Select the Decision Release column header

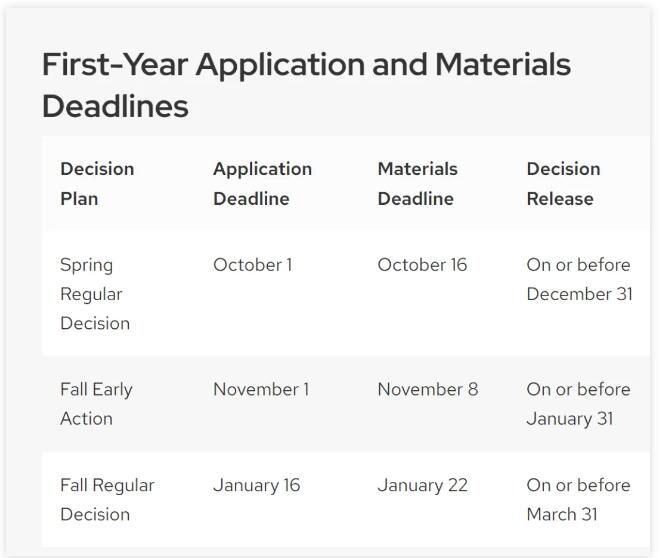[x=564, y=184]
